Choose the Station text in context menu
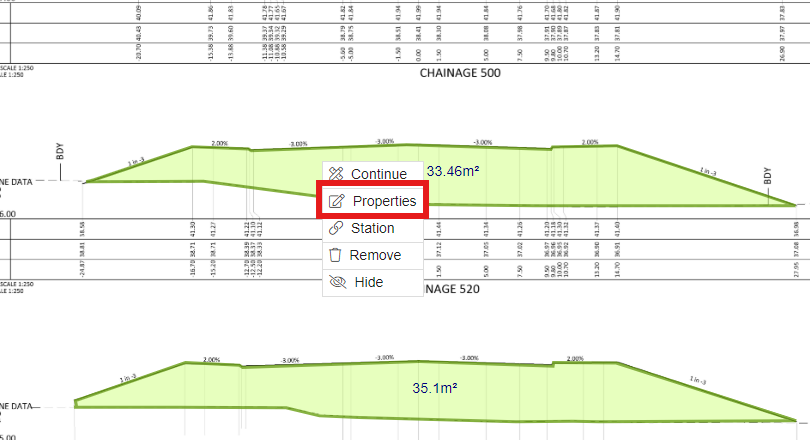The image size is (810, 440). point(372,228)
